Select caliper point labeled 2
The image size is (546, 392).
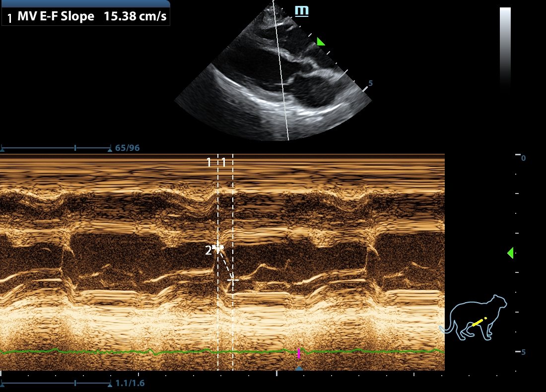(x=217, y=247)
